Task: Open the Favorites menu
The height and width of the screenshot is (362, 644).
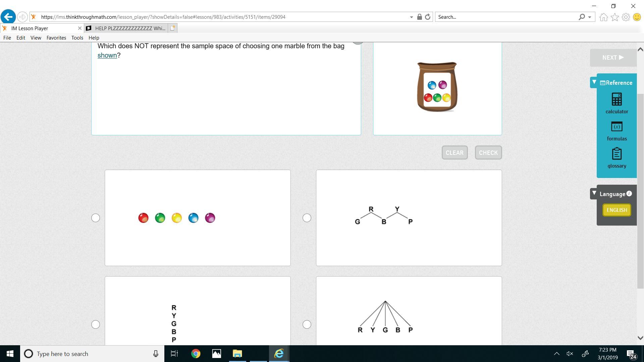Action: coord(56,38)
